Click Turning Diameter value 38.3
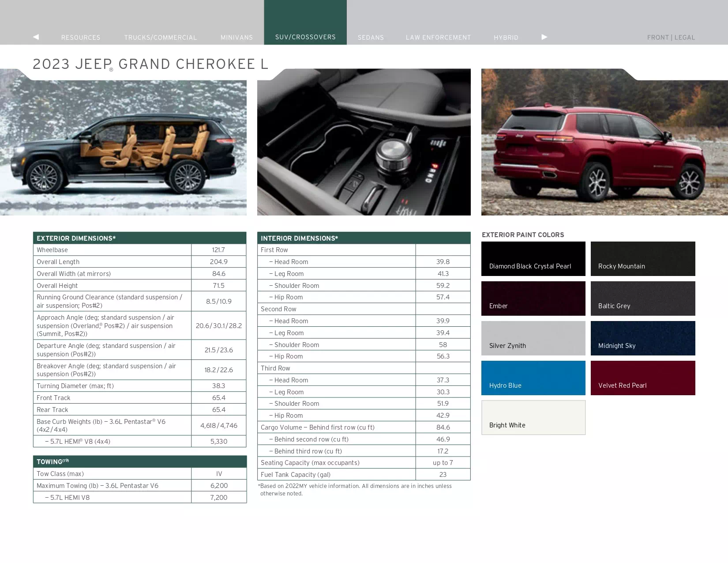Screen dimensions: 728x563 (219, 386)
